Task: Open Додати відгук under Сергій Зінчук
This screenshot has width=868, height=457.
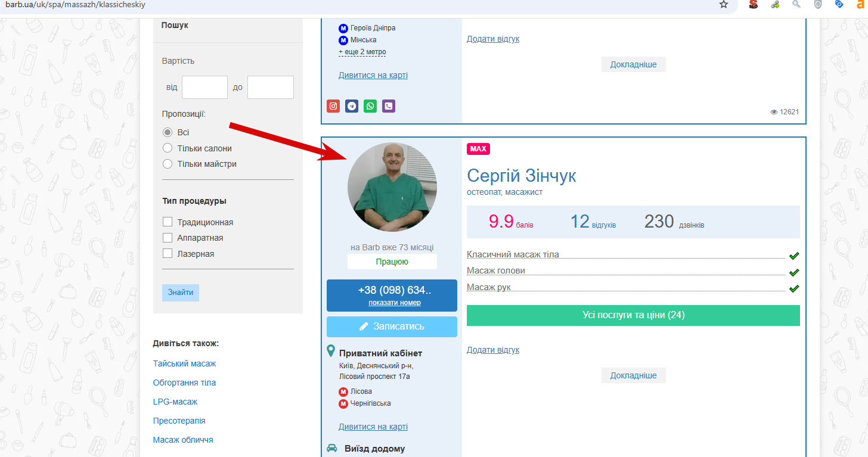Action: point(493,350)
